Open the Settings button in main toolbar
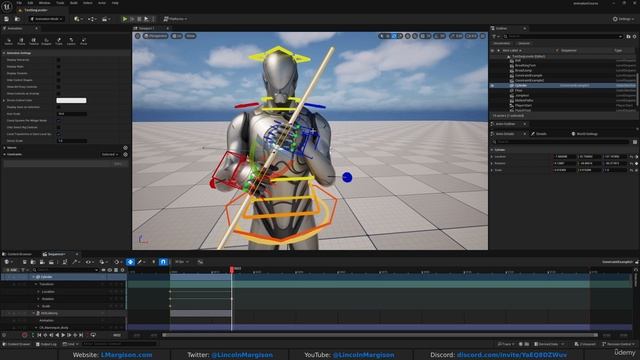 tap(623, 19)
